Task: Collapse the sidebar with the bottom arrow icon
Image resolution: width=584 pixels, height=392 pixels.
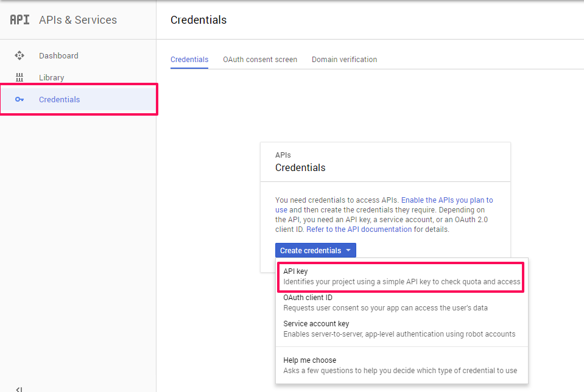Action: click(19, 388)
